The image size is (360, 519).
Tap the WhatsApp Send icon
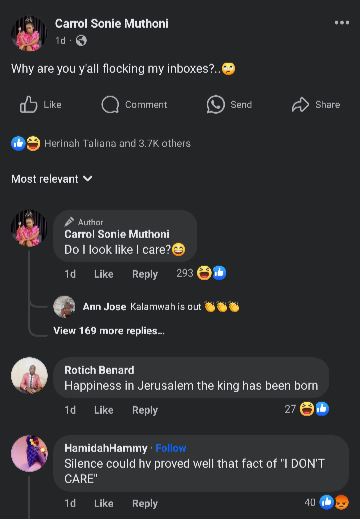216,105
